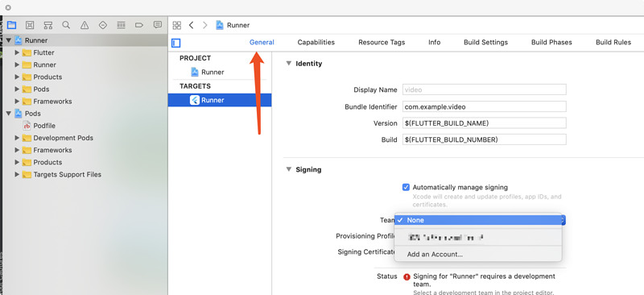Uncheck Automatically manage signing
Viewport: 644px width, 295px height.
[x=406, y=187]
